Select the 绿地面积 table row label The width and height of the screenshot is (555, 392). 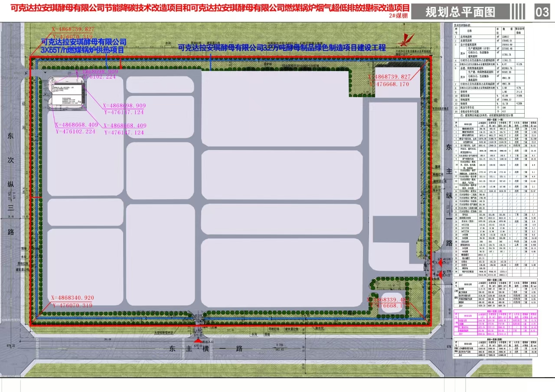(465, 100)
